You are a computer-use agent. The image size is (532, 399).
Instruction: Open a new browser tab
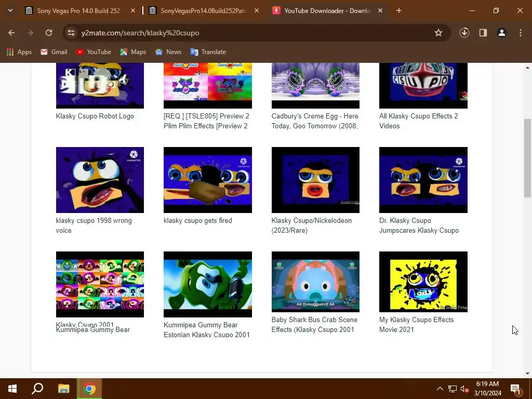[x=398, y=11]
